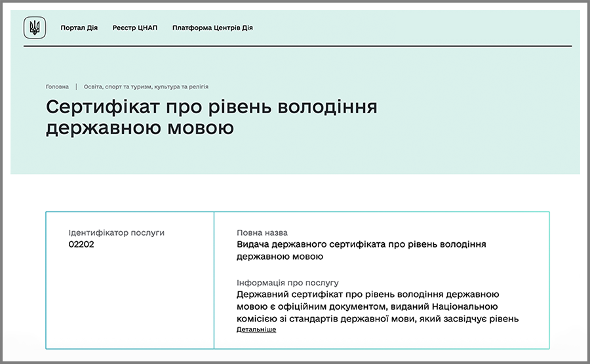590x364 pixels.
Task: Open the Платформа Центрів Дія link
Action: pos(212,27)
